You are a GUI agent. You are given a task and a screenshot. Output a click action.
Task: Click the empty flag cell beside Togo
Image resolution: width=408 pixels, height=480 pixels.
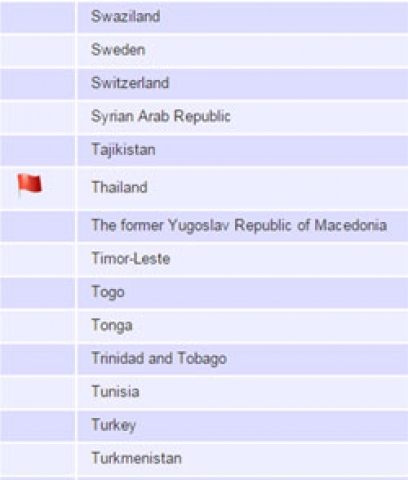coord(37,293)
